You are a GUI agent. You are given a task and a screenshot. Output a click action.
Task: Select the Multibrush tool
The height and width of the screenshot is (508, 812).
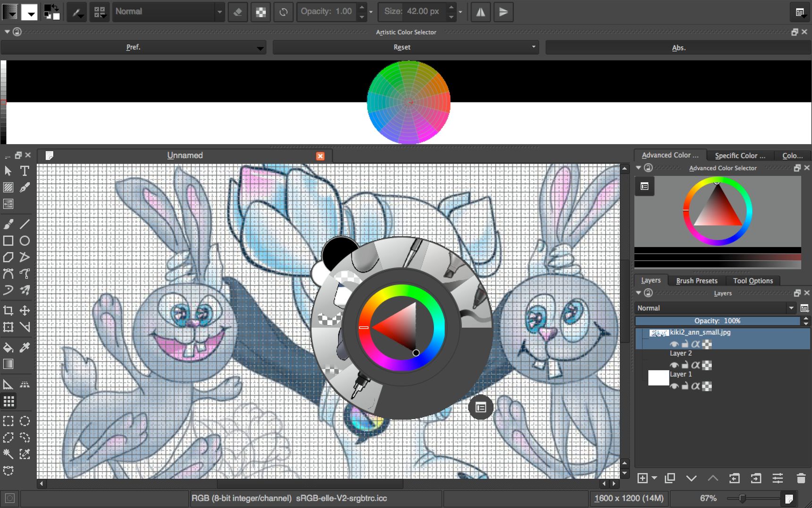(25, 290)
